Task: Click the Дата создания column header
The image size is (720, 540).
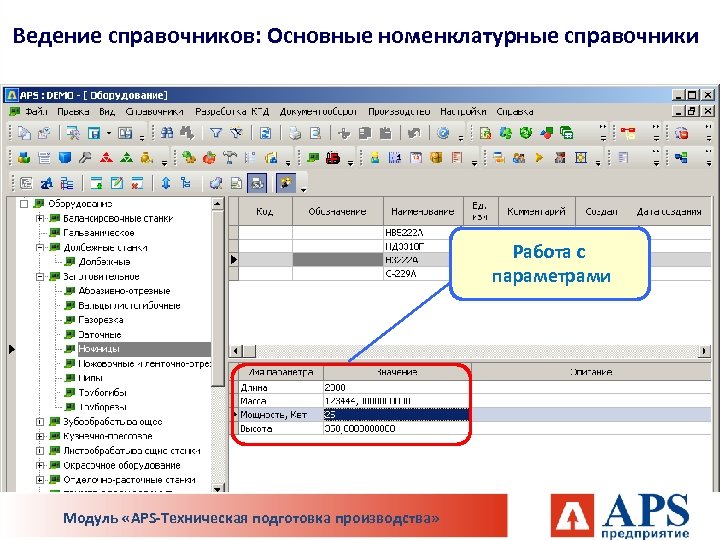Action: pyautogui.click(x=669, y=211)
